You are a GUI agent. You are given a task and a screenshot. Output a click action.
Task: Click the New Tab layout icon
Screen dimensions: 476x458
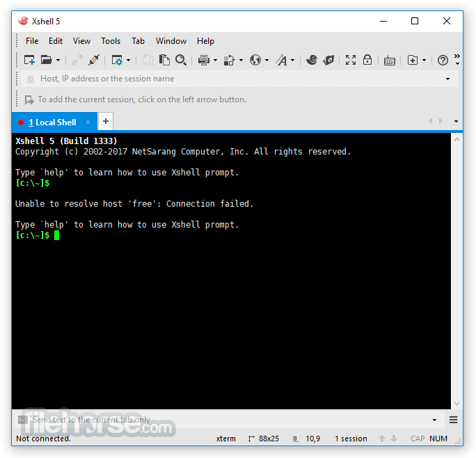[413, 60]
